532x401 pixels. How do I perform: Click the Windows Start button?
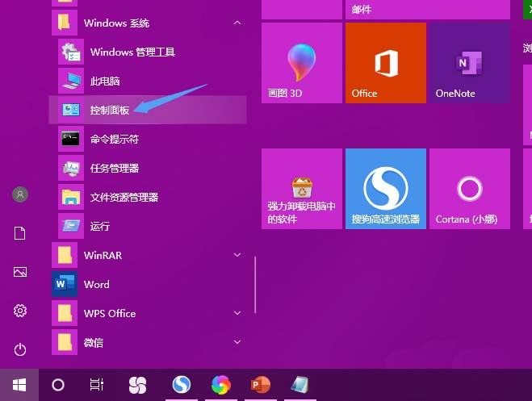coord(19,385)
